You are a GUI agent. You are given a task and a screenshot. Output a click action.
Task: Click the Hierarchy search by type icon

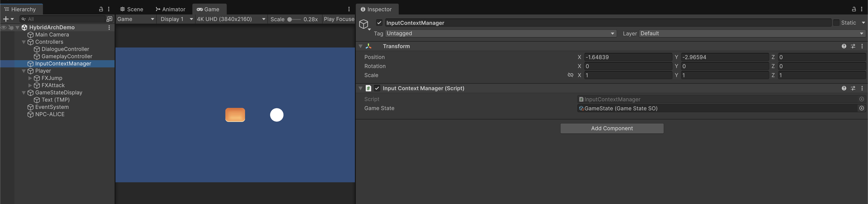tap(109, 19)
